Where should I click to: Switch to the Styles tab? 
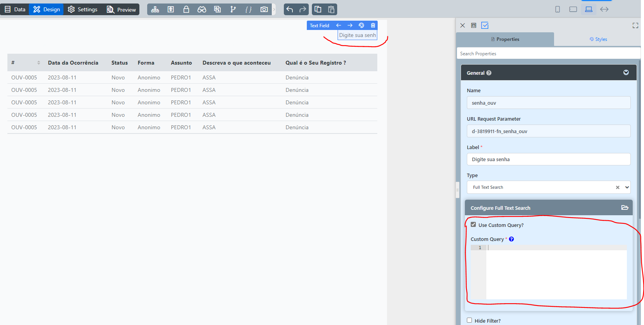click(598, 39)
